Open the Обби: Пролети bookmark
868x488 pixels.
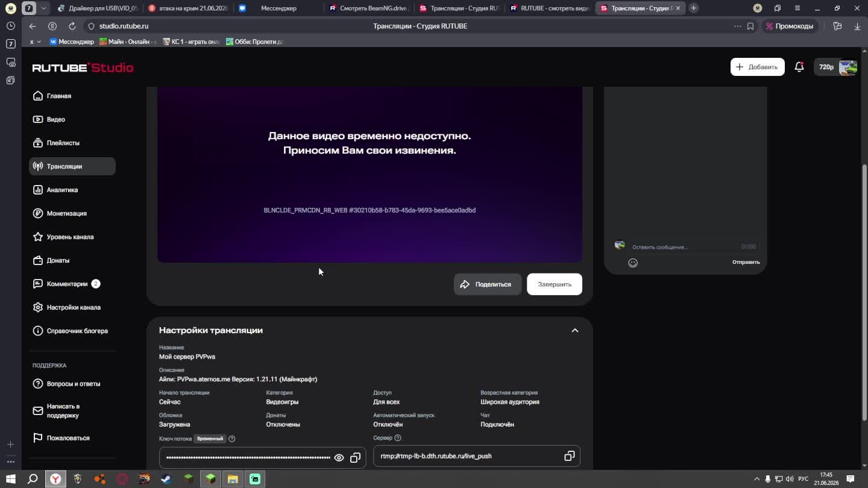click(x=254, y=42)
